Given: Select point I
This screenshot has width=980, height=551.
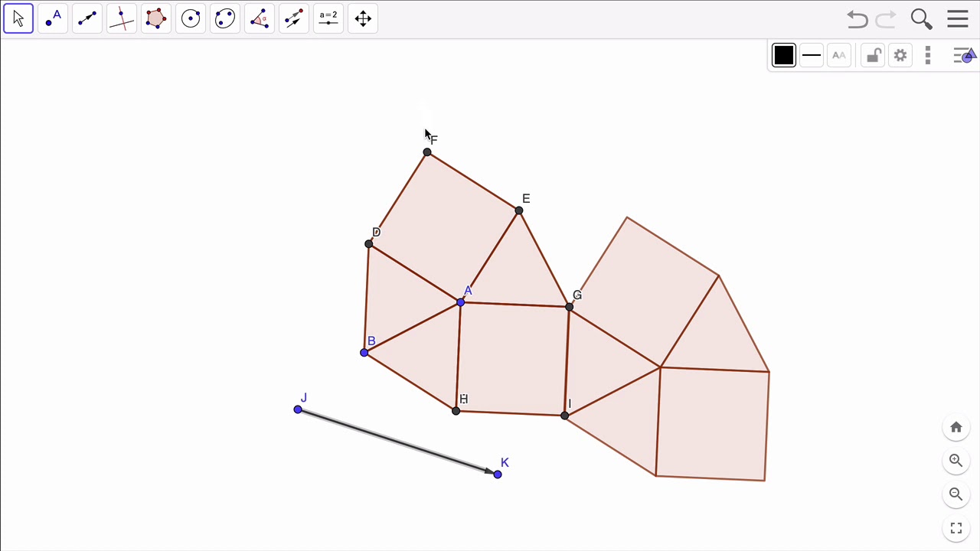Looking at the screenshot, I should [564, 416].
